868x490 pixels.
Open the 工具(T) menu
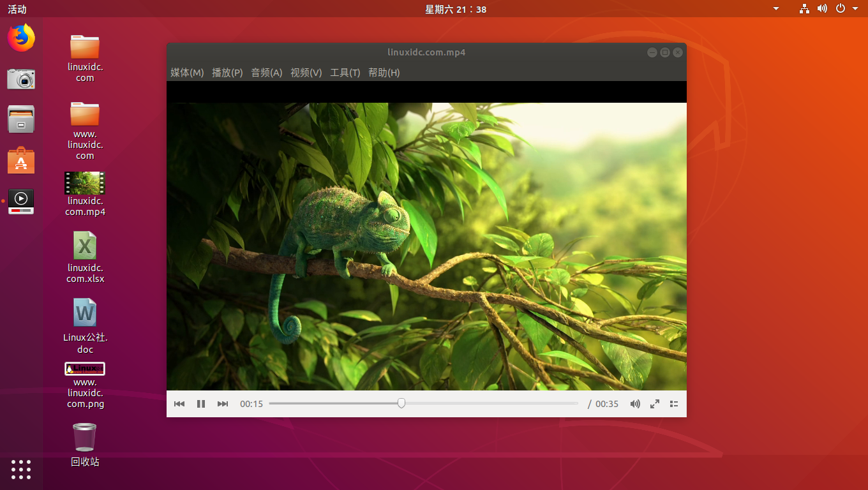(345, 73)
